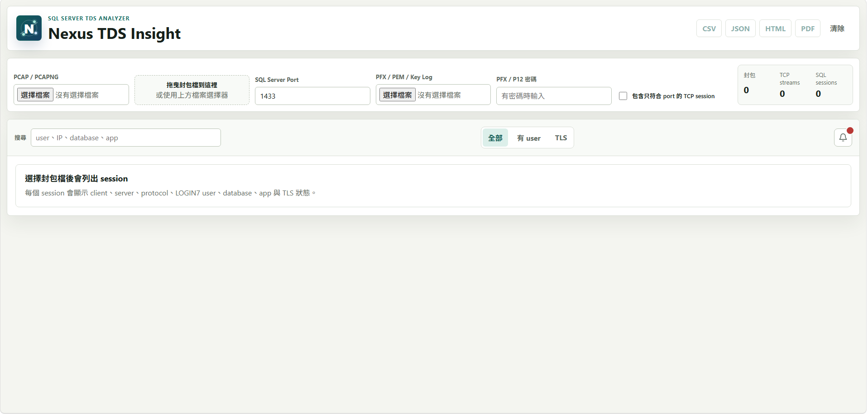Choose a PCAP / PCAPNG file
Image resolution: width=868 pixels, height=414 pixels.
point(35,95)
